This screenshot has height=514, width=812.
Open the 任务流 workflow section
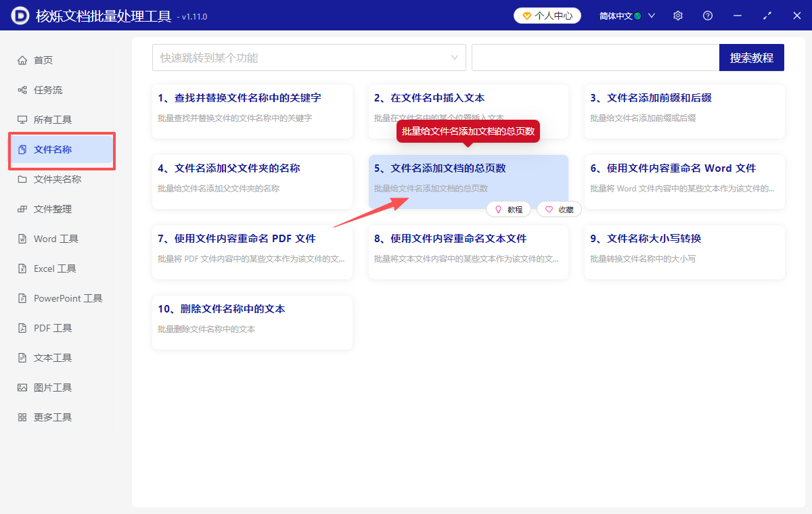22,89
